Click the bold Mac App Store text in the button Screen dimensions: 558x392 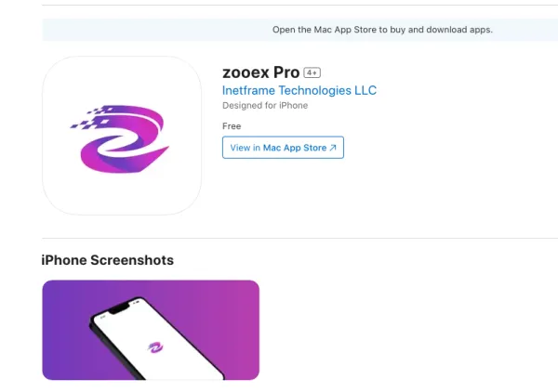coord(294,148)
